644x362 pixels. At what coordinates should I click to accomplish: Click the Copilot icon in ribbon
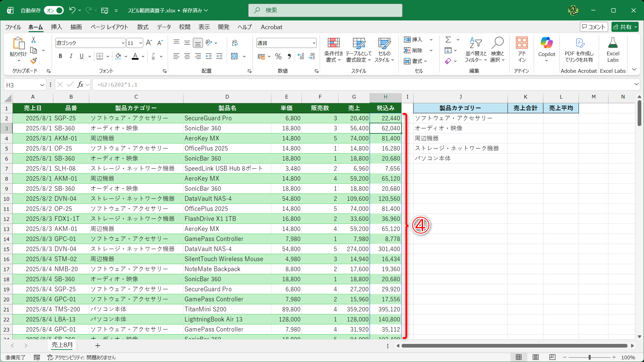coord(546,43)
